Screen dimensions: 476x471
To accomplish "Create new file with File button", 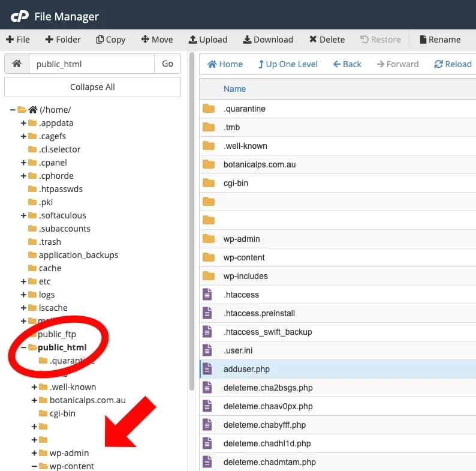I will (18, 40).
